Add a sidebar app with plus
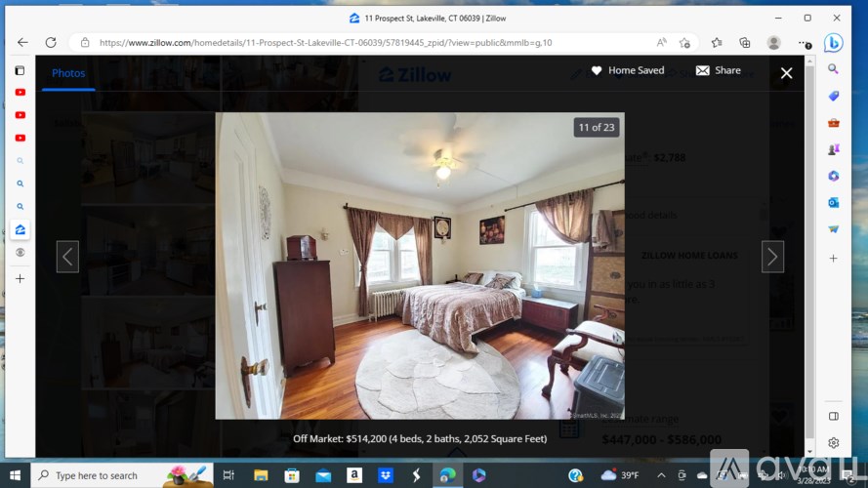Screen dimensions: 868x488 (833, 259)
